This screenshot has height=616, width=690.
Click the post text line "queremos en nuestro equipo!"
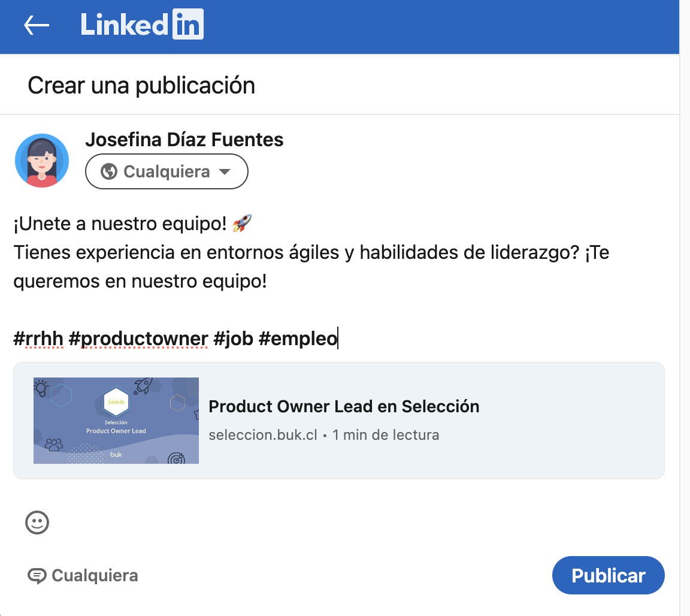(140, 281)
